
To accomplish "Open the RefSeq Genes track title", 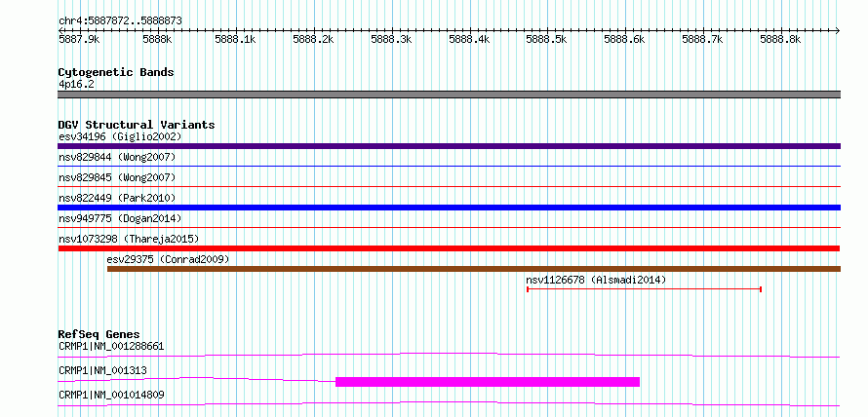I will pos(99,334).
